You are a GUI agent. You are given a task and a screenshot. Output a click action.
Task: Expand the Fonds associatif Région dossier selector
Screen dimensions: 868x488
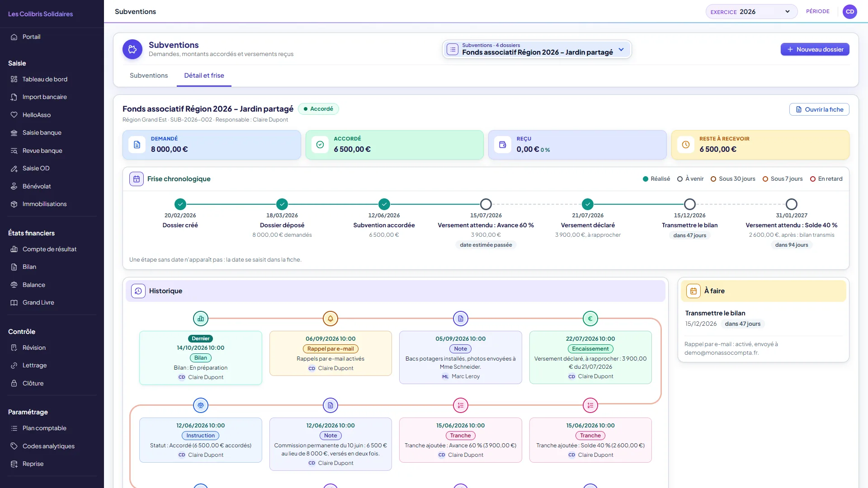[537, 49]
